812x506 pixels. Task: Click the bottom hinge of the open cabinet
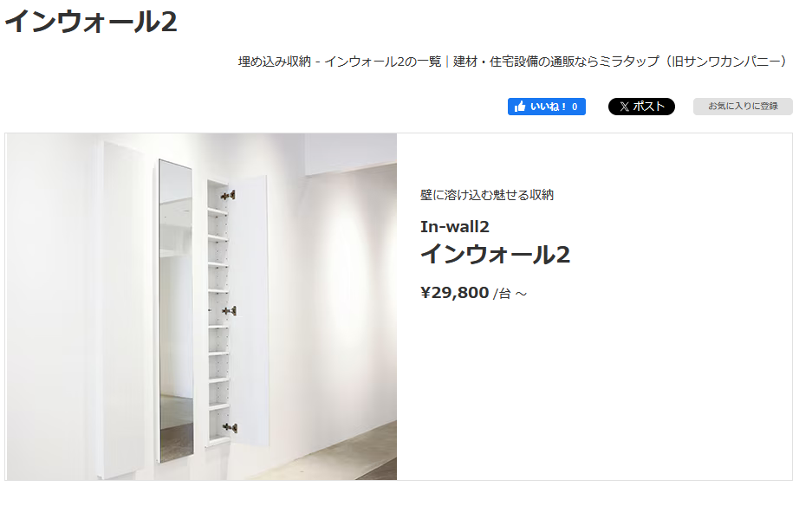pos(230,427)
